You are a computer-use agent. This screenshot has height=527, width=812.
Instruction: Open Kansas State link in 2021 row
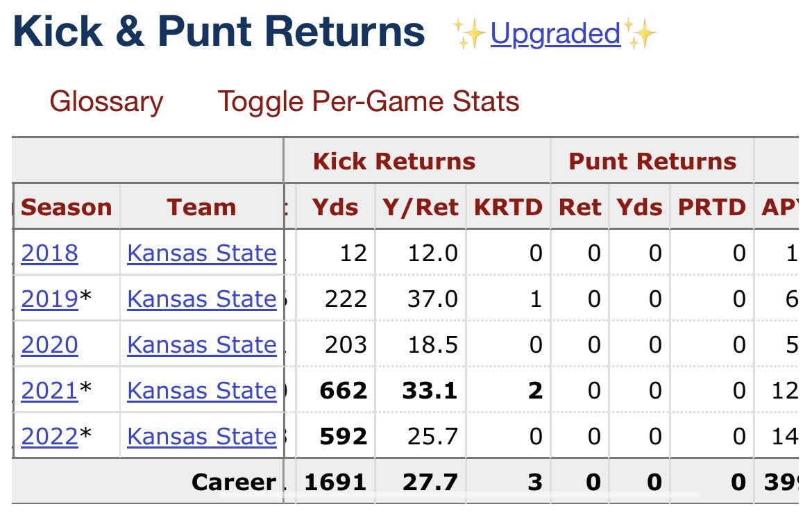click(202, 390)
